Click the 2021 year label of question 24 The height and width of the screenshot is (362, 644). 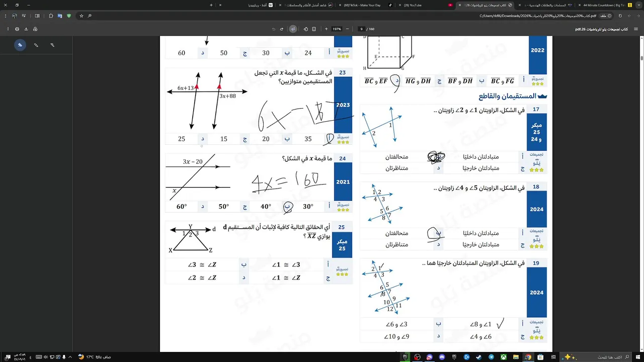point(343,182)
